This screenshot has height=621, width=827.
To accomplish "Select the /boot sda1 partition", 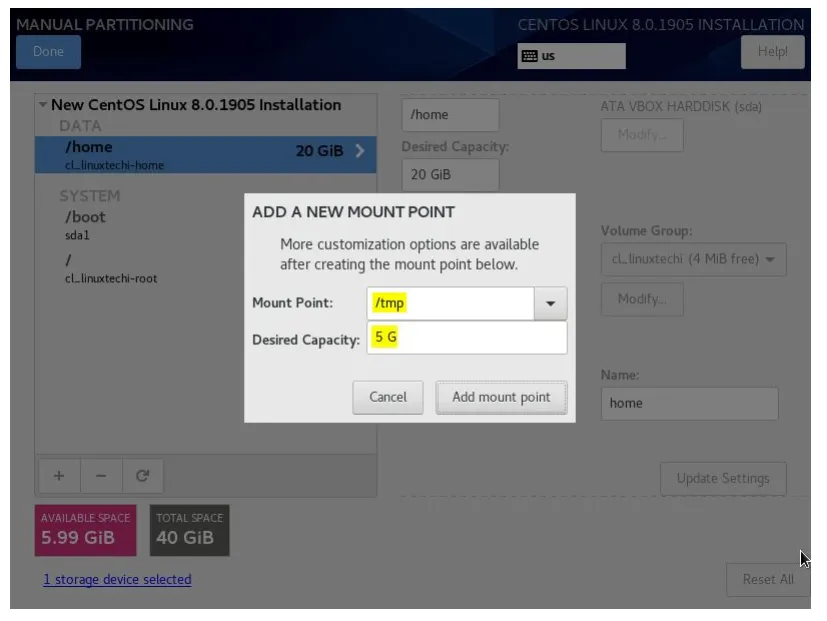I will (206, 225).
